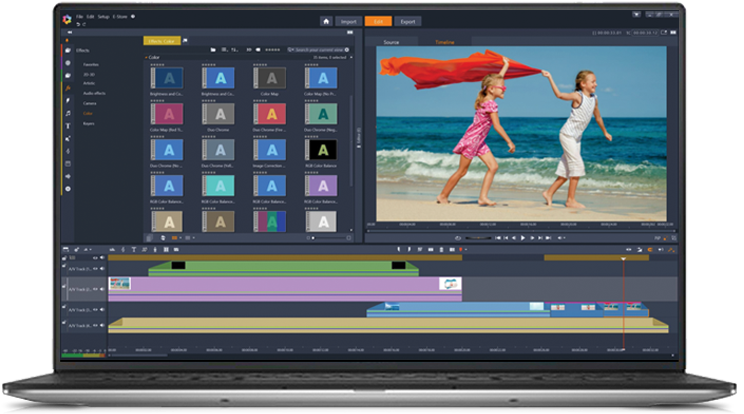
Task: Click the timeline trash delete icon
Action: tap(441, 249)
